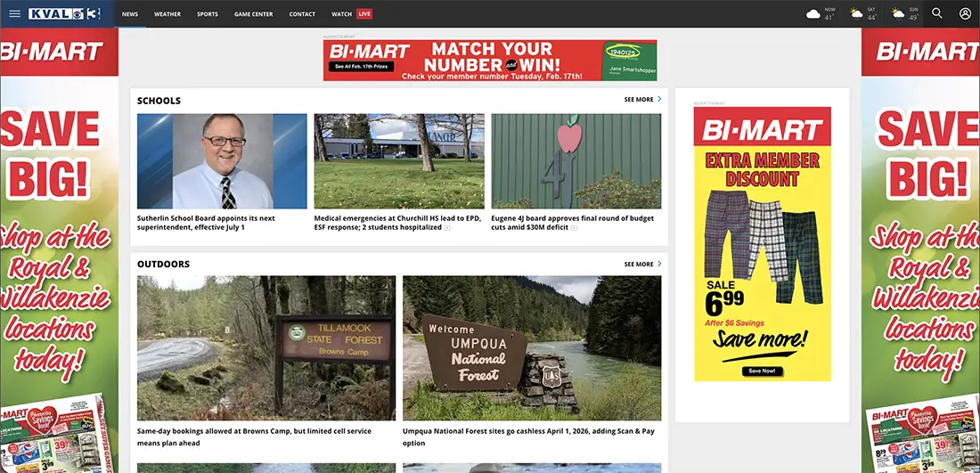Click See More for Schools
This screenshot has width=980, height=473.
point(639,100)
